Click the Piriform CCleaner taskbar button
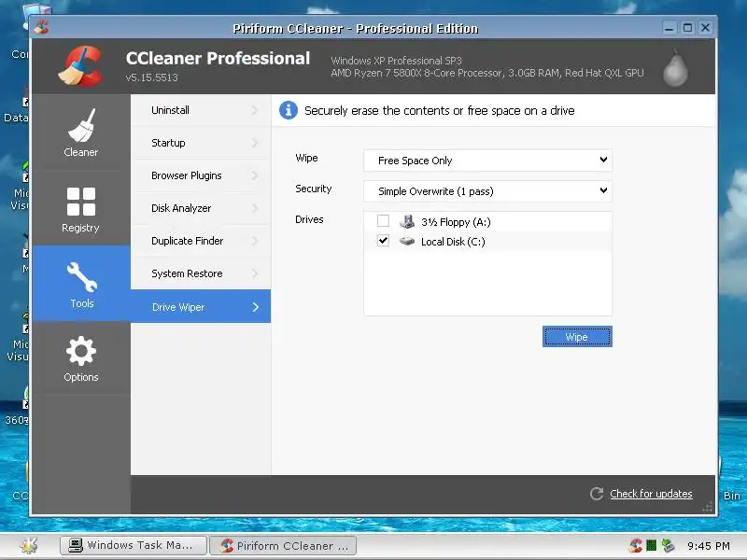This screenshot has height=560, width=747. (283, 545)
